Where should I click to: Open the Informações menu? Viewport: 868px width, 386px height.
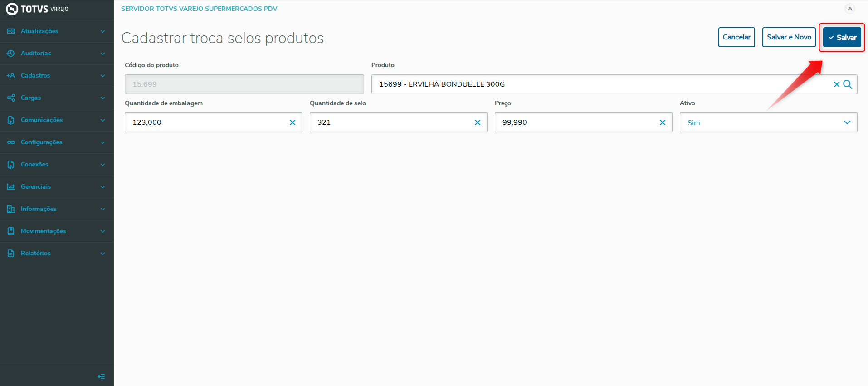click(x=57, y=209)
